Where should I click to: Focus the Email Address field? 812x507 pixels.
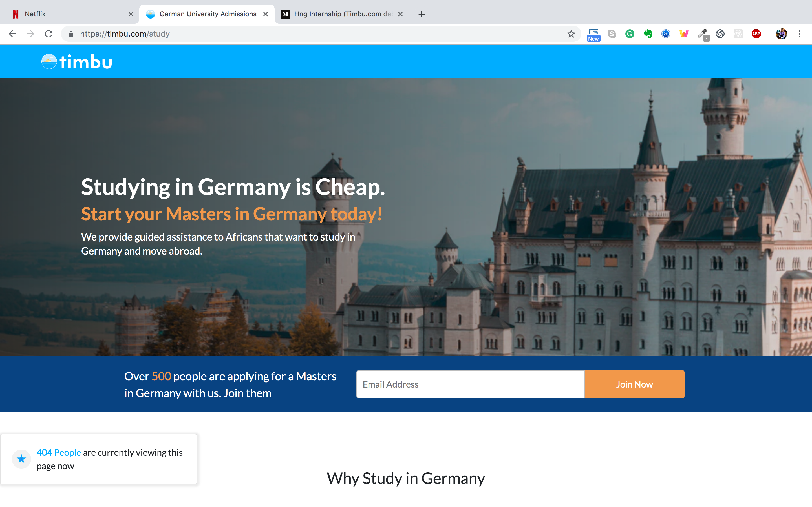tap(470, 384)
